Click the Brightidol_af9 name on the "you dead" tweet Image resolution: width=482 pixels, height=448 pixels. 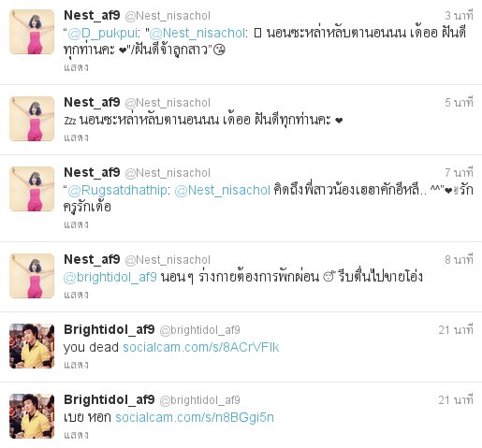[110, 329]
